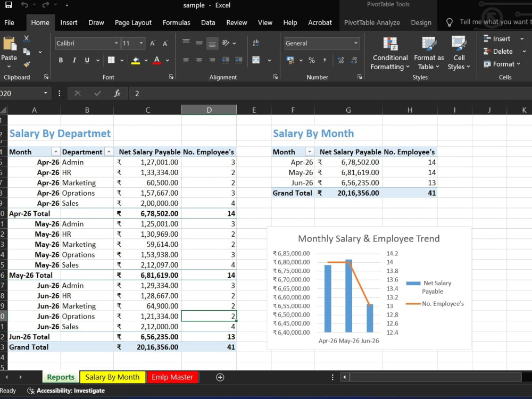Switch to the Formulas ribbon tab

(x=176, y=23)
